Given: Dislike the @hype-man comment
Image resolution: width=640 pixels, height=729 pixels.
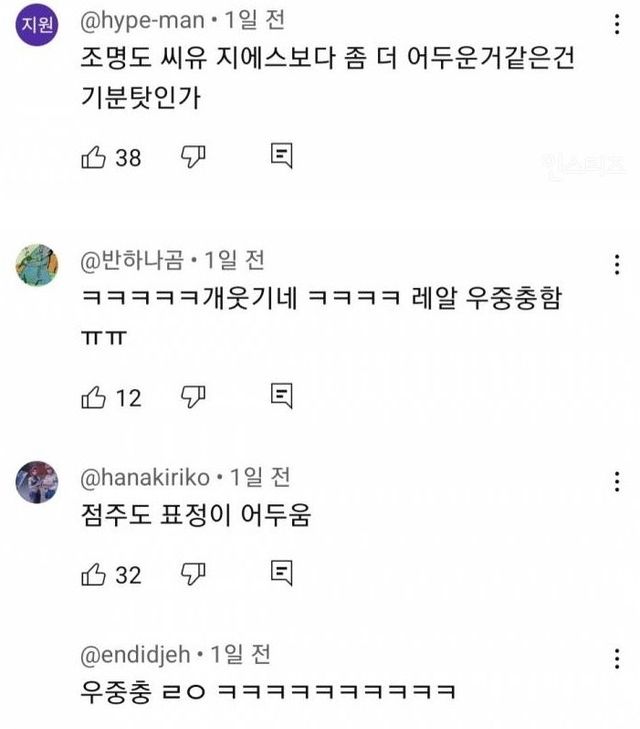Looking at the screenshot, I should pos(192,157).
